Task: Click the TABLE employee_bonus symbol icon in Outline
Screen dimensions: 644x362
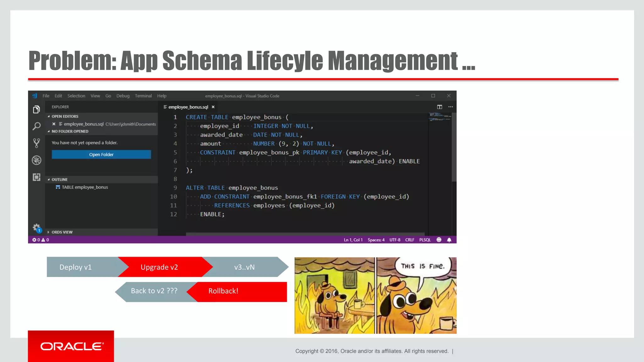Action: (x=58, y=187)
